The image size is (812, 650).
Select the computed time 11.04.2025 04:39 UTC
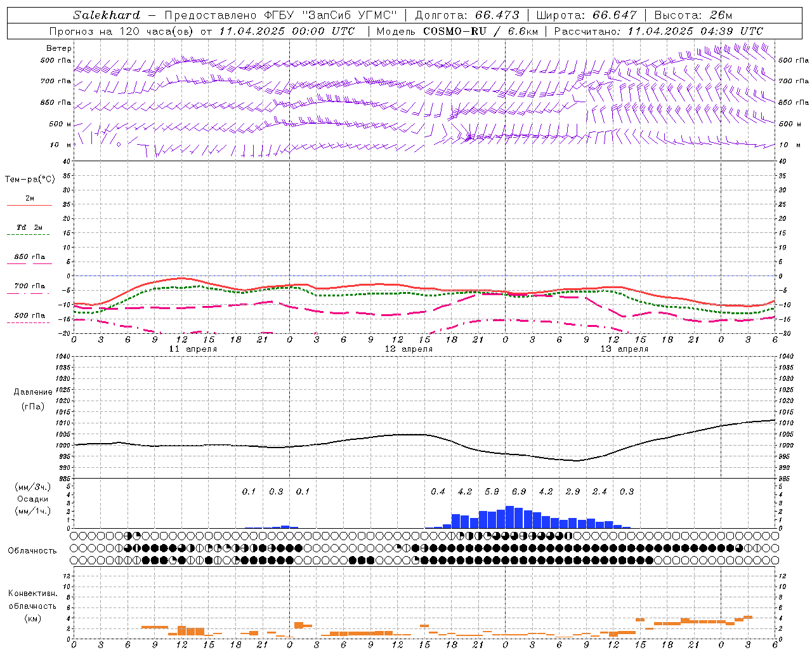[696, 31]
